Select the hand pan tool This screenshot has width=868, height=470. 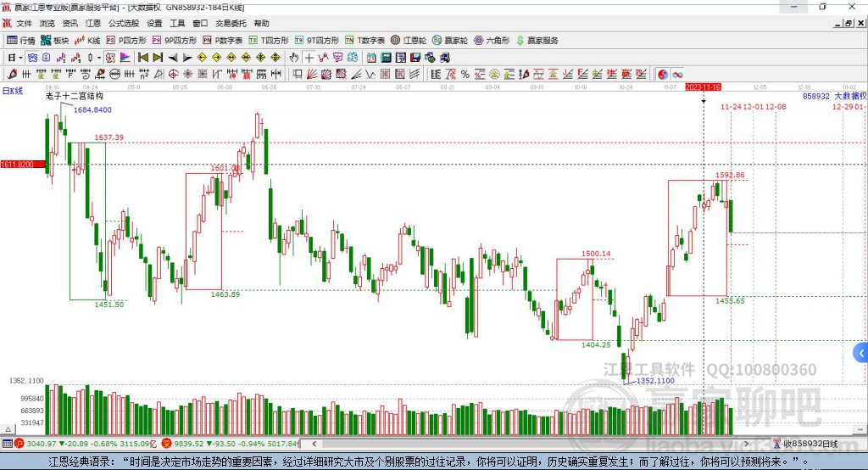[294, 58]
